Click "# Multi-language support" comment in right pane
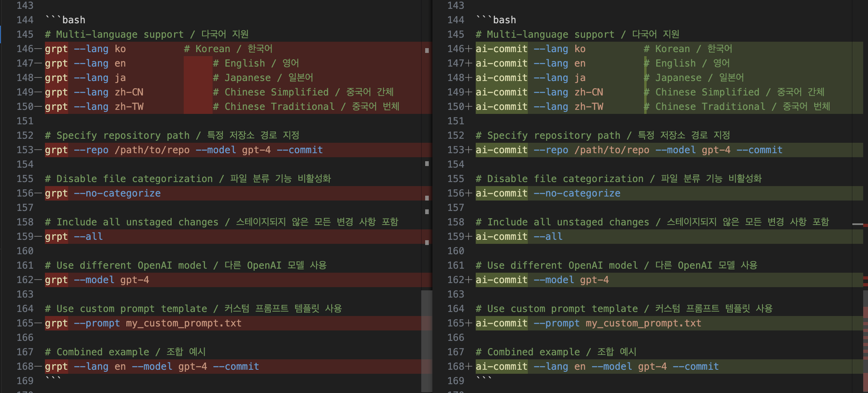The image size is (868, 393). coord(545,34)
